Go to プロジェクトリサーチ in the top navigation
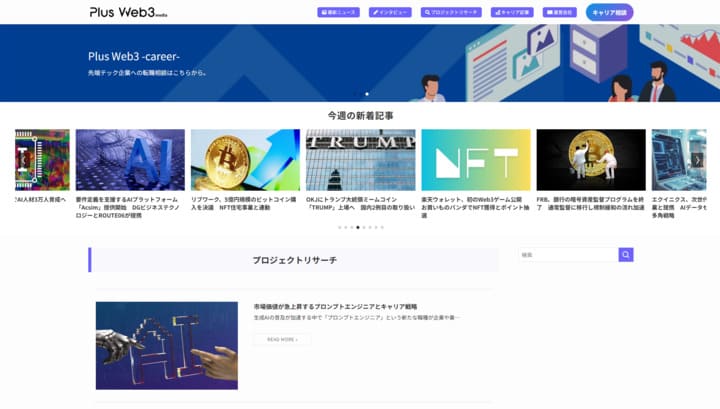This screenshot has width=720, height=409. 451,13
